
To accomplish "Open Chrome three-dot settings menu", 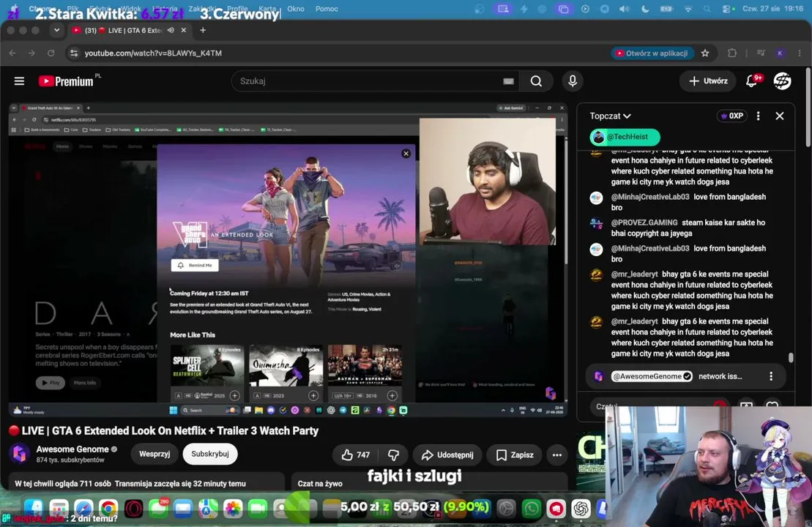I will click(800, 53).
